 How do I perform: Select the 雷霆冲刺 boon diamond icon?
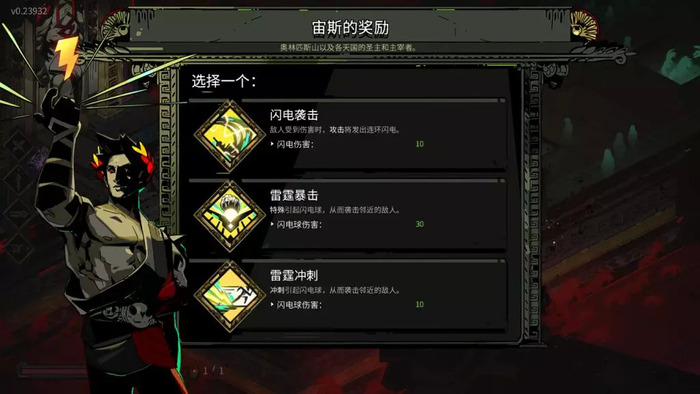coord(230,296)
